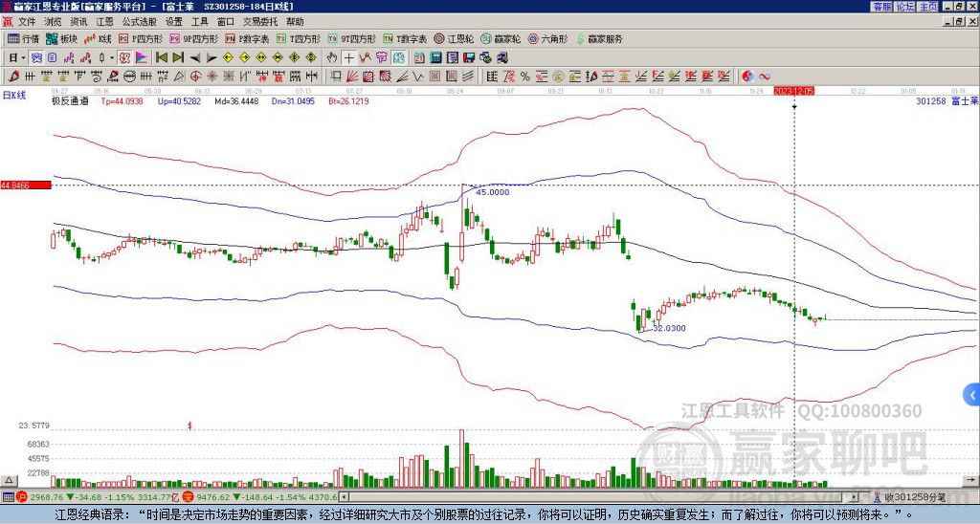Click the 301258 富士莱 stock label
The height and width of the screenshot is (524, 980).
(x=947, y=100)
